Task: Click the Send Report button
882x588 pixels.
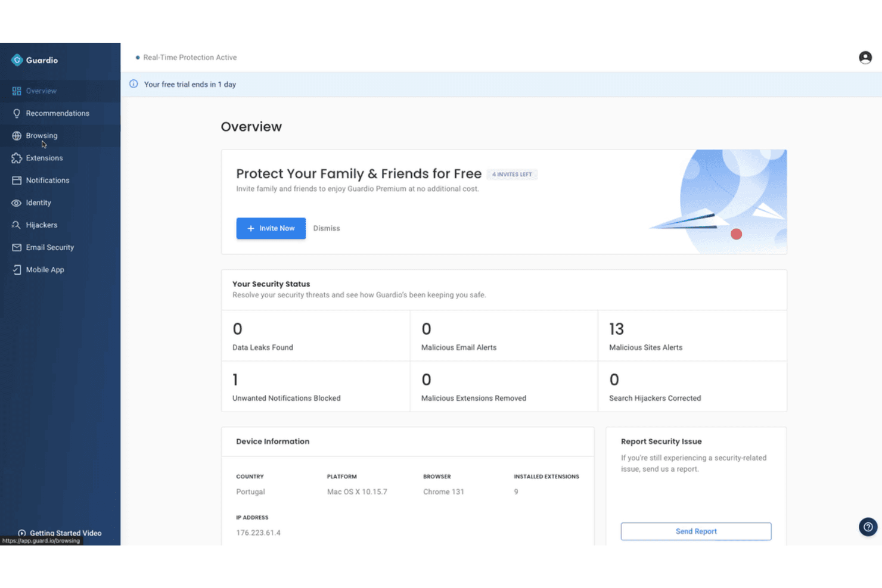Action: 696,531
